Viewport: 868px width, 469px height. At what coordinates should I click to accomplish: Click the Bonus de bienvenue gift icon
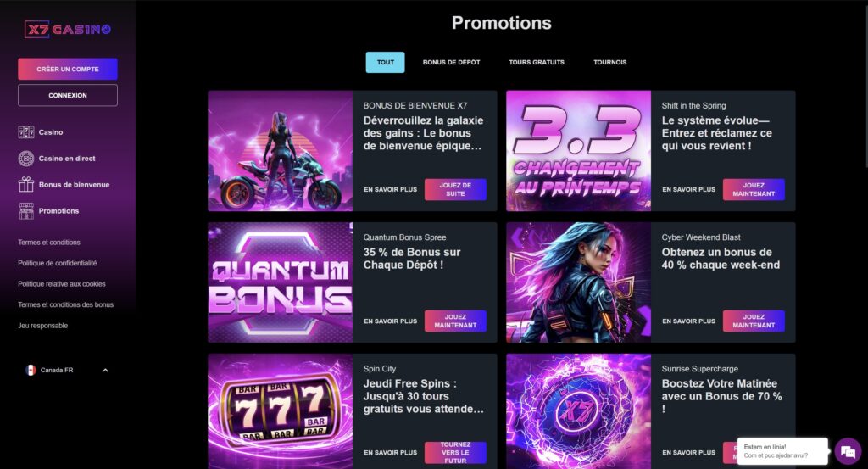click(x=26, y=184)
